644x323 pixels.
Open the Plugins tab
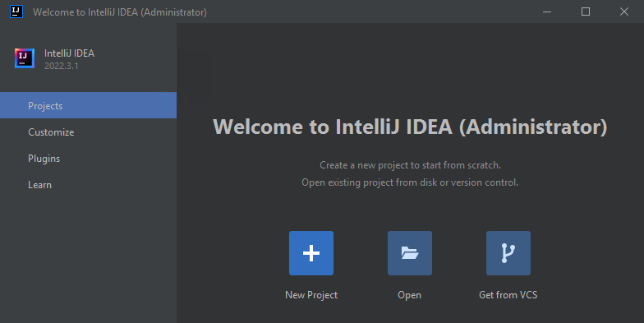89,158
